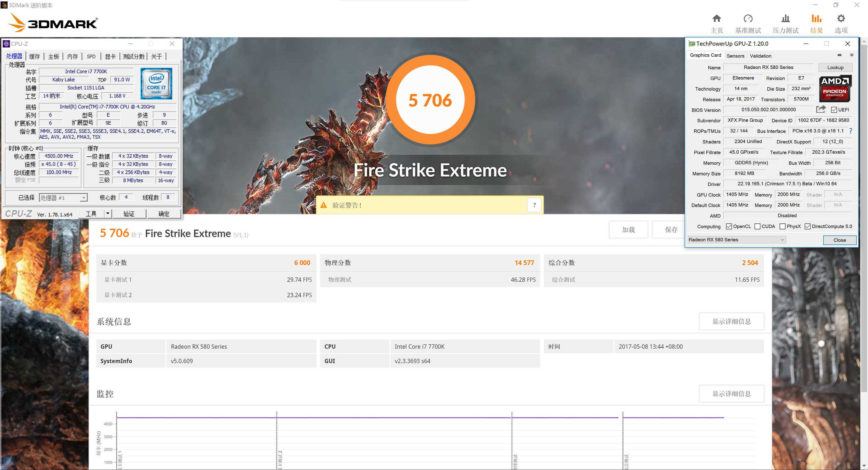Expand the CPU-Z tools dropdown arrow

107,213
